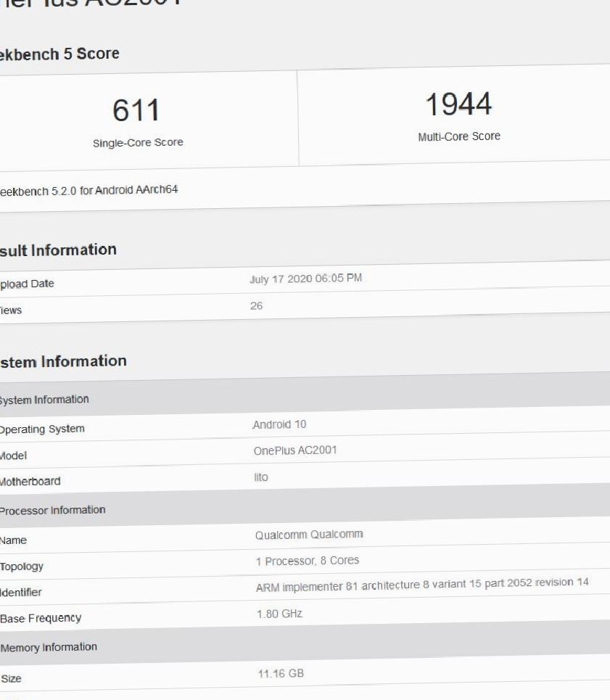
Task: Click the Topology label
Action: click(x=22, y=567)
